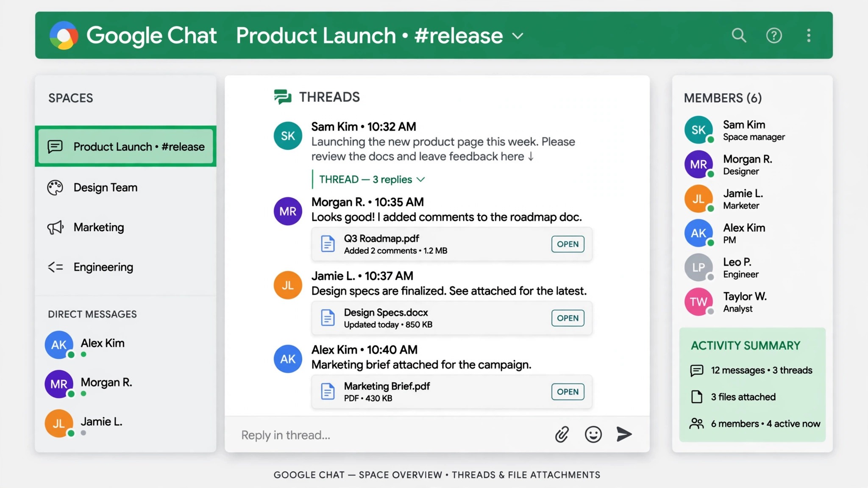868x488 pixels.
Task: Click Alex Kim avatar on 10:40 AM message
Action: pyautogui.click(x=288, y=359)
